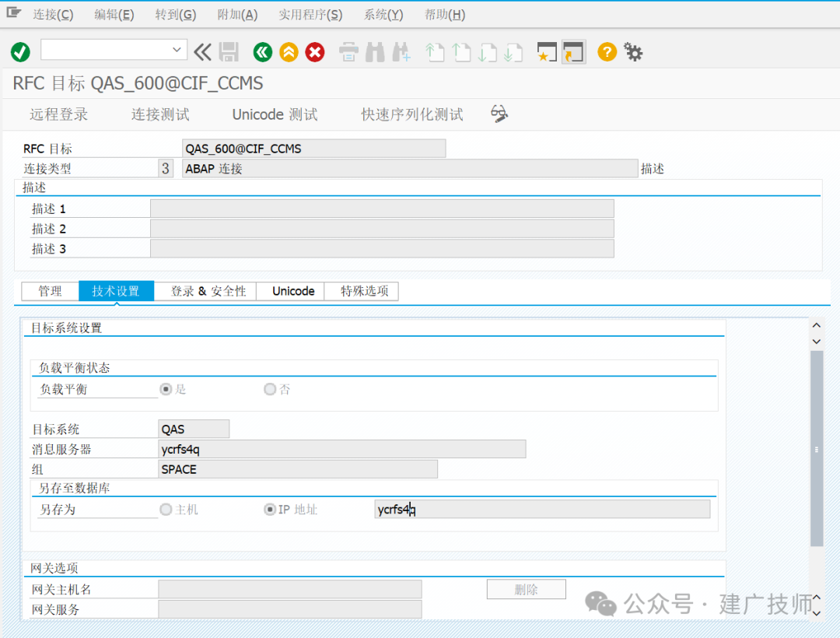This screenshot has height=638, width=840.
Task: Click the 网关主机名 field
Action: point(290,589)
